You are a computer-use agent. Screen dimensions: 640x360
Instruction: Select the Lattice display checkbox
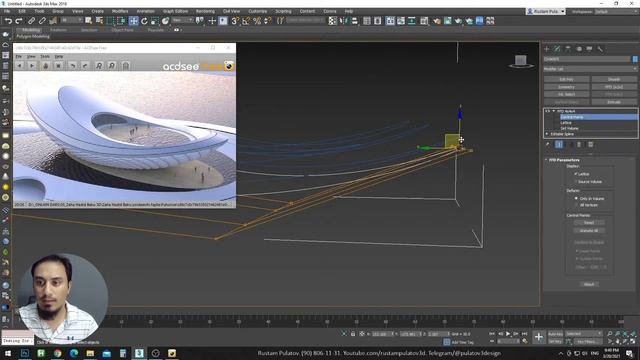point(576,174)
